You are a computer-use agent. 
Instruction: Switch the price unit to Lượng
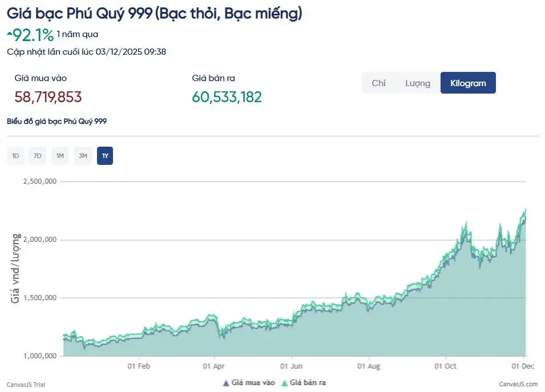pyautogui.click(x=417, y=83)
